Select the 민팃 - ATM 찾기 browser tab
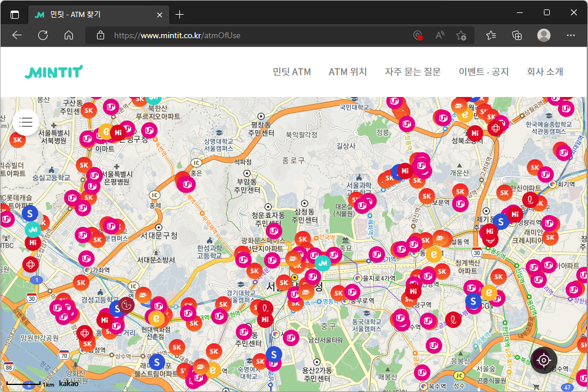588x392 pixels. coord(98,15)
